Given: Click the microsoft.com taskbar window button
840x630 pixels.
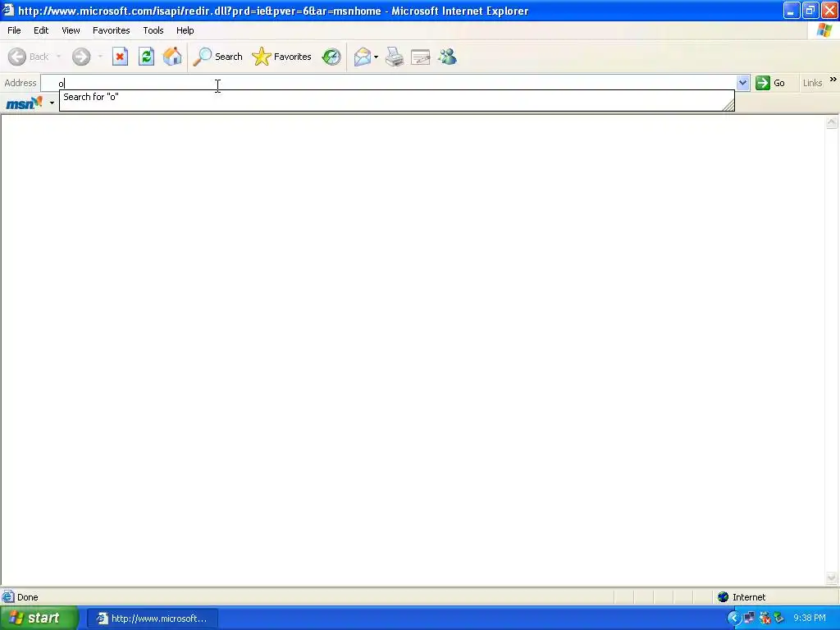Looking at the screenshot, I should pyautogui.click(x=153, y=619).
